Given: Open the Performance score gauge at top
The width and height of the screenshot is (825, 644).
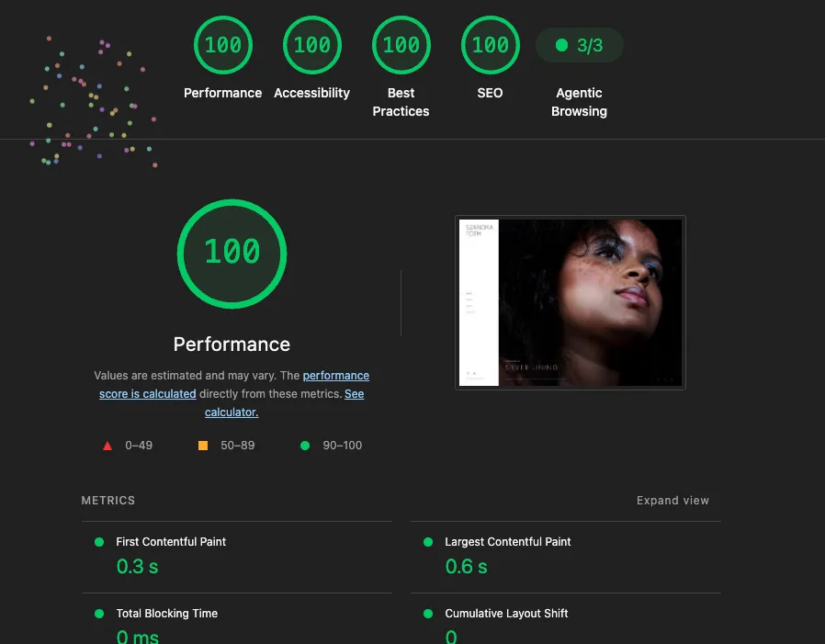Looking at the screenshot, I should [223, 45].
